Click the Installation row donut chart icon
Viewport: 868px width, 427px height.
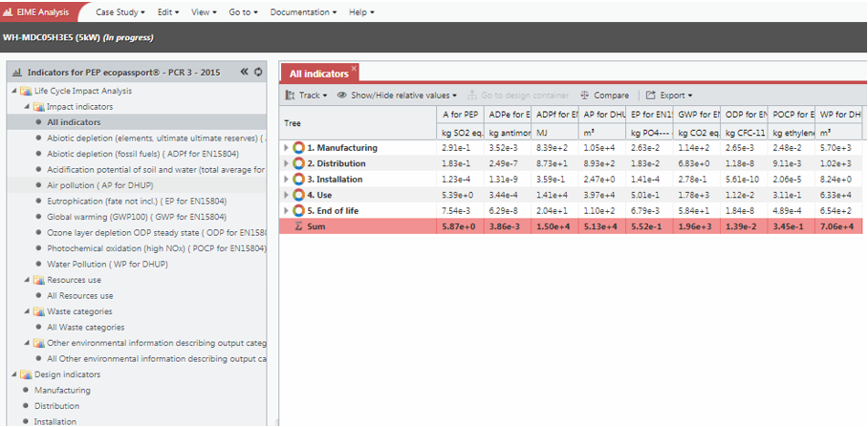point(299,180)
